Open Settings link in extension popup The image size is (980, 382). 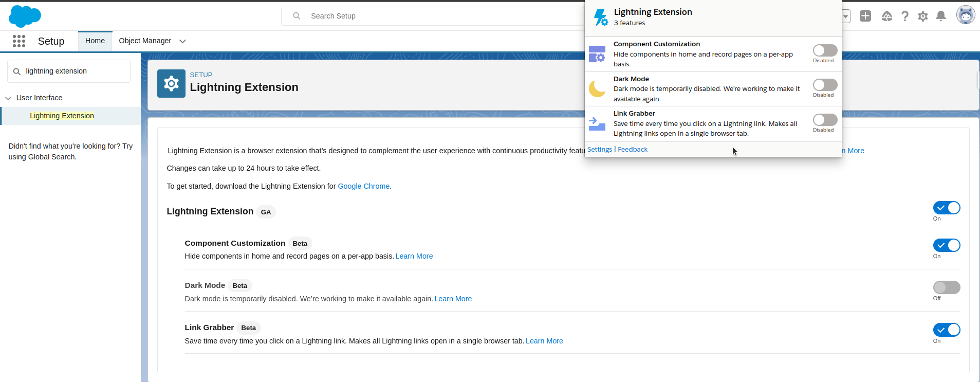(600, 149)
